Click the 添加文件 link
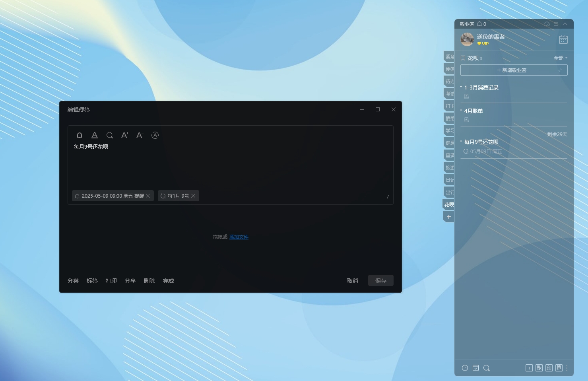The height and width of the screenshot is (381, 588). pos(239,237)
